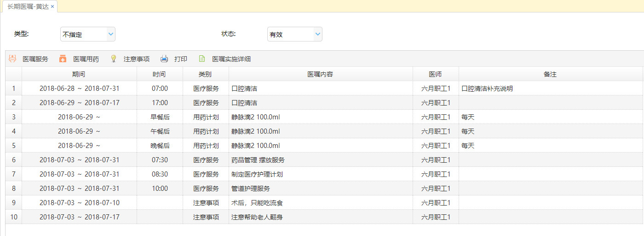Click the 医嘱服务 nurse icon

click(x=12, y=59)
